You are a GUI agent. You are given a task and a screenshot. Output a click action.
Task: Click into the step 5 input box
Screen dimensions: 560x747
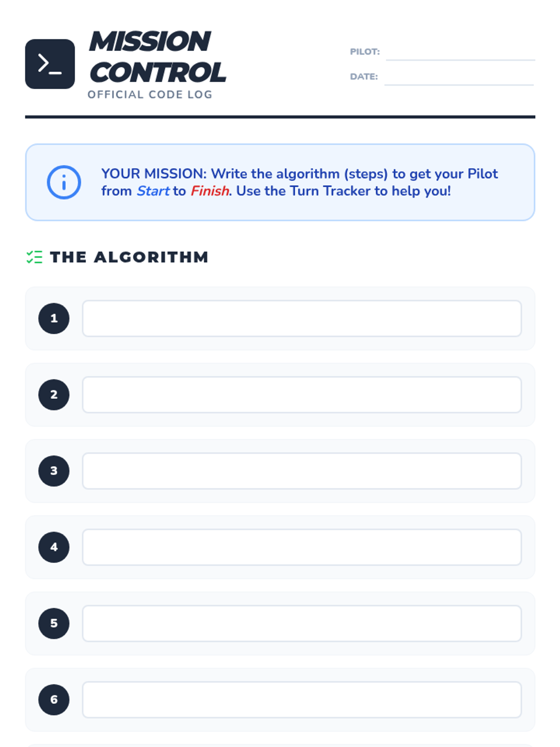301,623
